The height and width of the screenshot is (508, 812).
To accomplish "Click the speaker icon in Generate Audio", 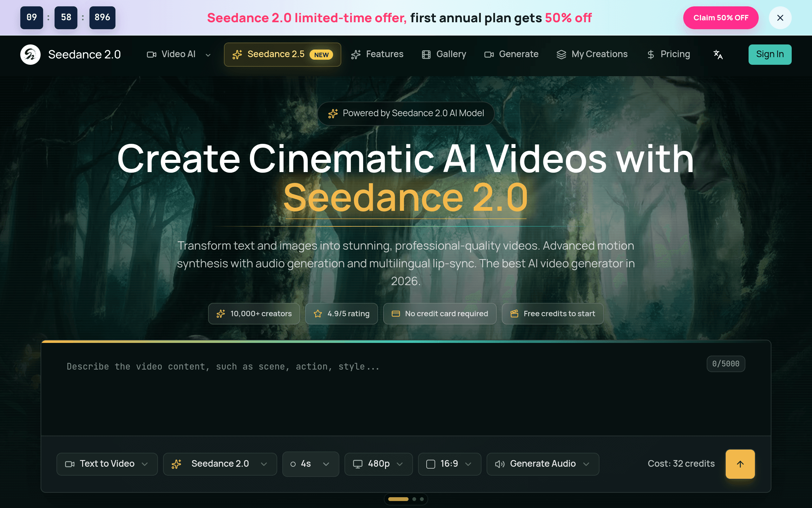I will (500, 464).
